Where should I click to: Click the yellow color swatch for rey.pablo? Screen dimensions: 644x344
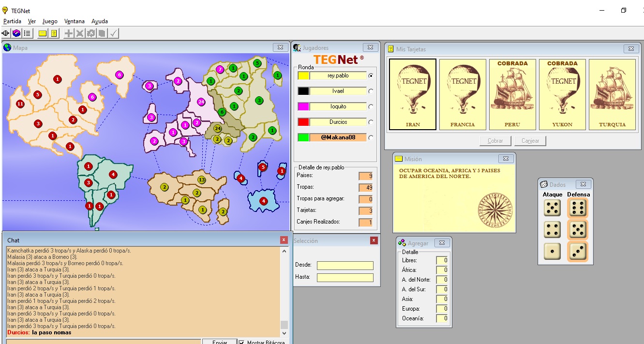coord(303,75)
